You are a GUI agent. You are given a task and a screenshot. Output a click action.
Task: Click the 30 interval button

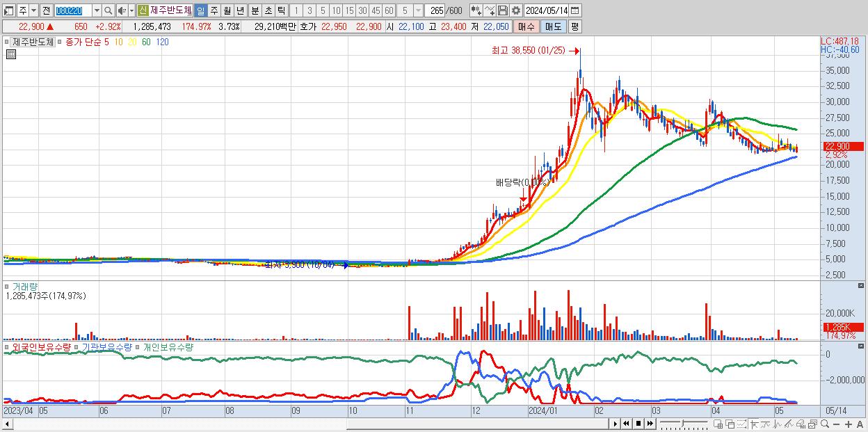click(x=362, y=11)
